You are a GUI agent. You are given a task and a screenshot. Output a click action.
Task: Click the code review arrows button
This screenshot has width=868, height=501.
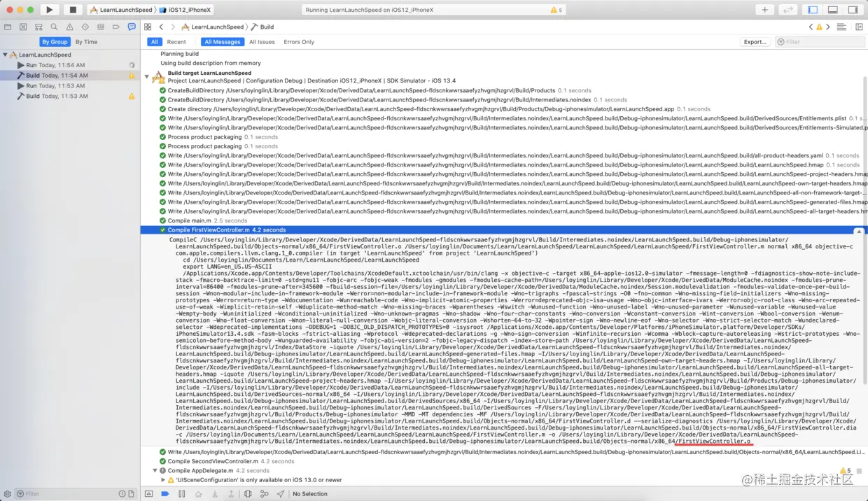[x=788, y=10]
